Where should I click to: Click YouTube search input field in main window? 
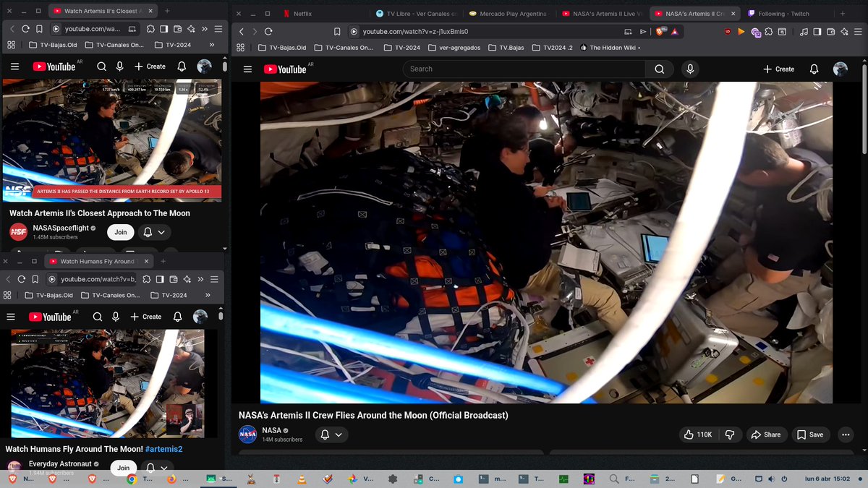(x=524, y=69)
